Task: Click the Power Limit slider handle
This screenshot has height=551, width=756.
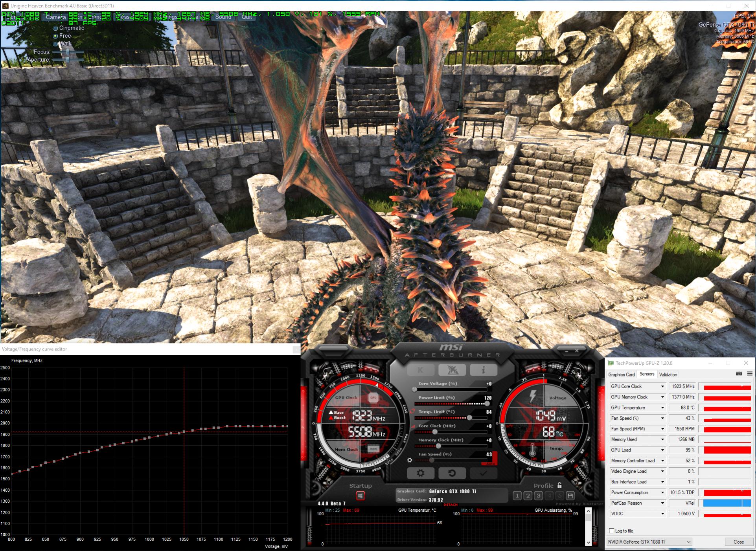Action: (x=487, y=404)
